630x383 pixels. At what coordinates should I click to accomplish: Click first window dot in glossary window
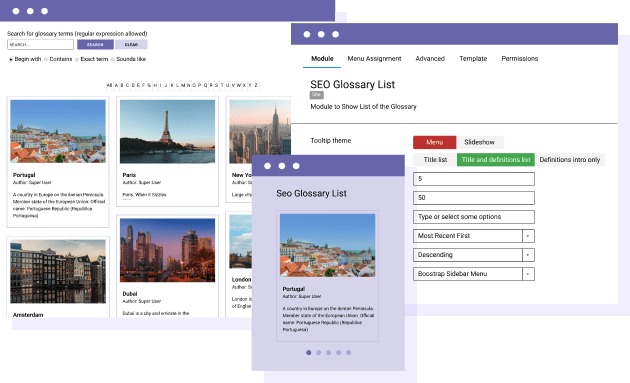tap(16, 11)
